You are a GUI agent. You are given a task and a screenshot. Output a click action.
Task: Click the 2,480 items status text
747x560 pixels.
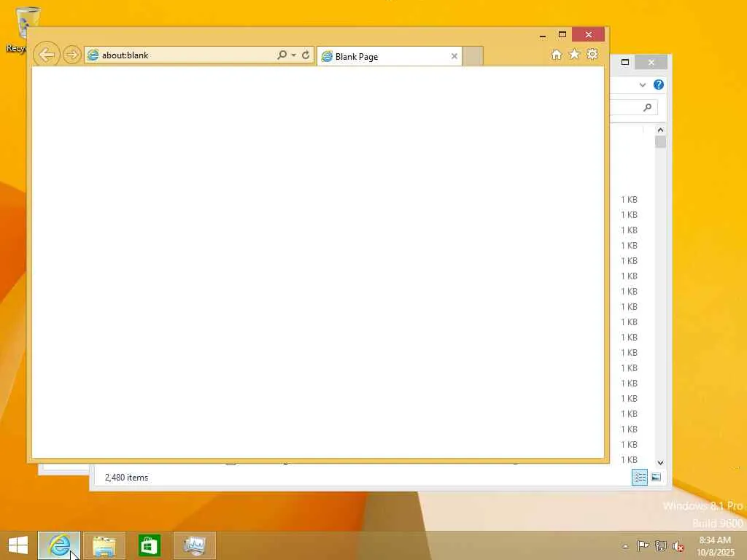[x=127, y=477]
